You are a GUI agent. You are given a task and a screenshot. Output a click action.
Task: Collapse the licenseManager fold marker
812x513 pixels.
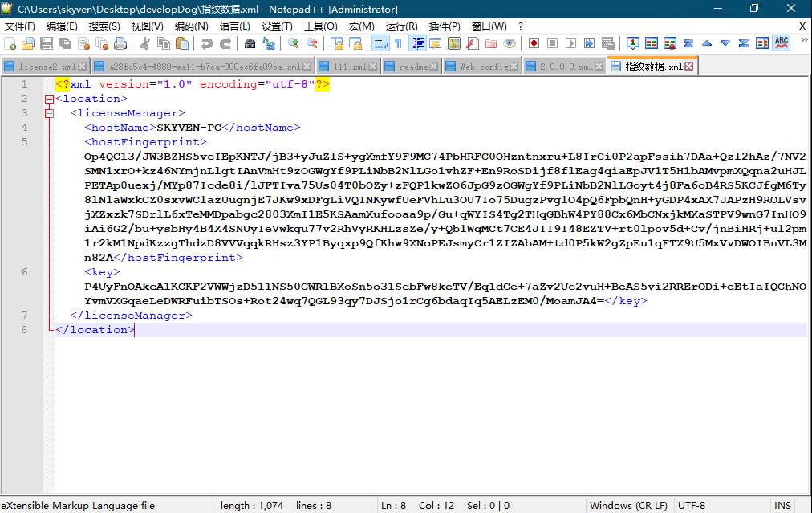49,113
